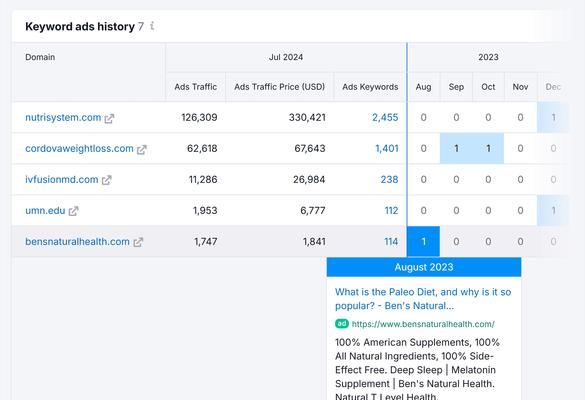Image resolution: width=585 pixels, height=400 pixels.
Task: Open external link icon next to umn.edu
Action: coord(73,212)
